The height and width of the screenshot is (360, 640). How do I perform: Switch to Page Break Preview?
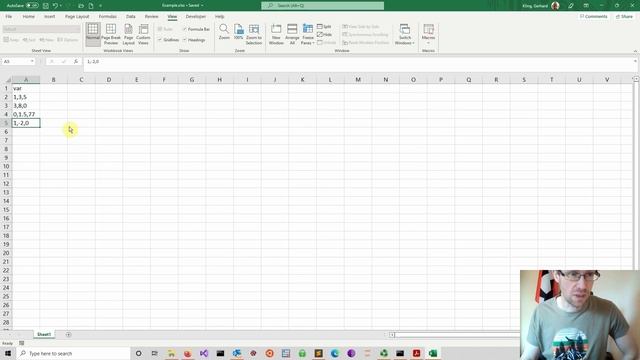(111, 34)
